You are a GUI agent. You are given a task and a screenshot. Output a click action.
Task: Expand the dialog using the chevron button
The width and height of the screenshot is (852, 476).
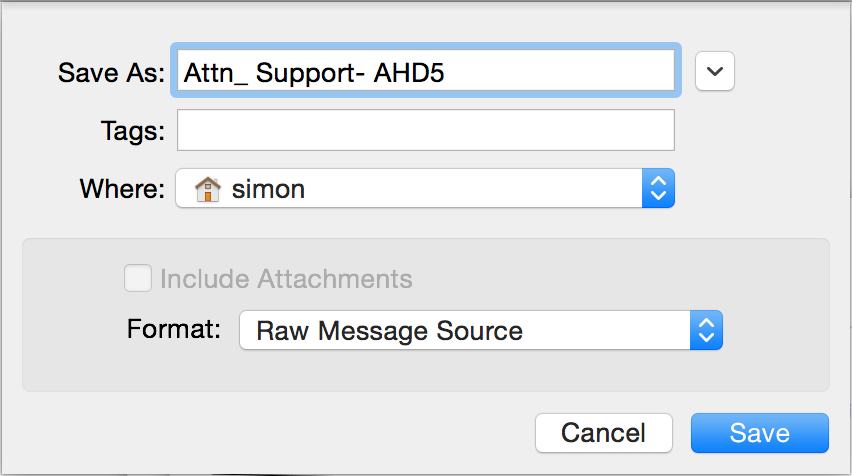715,72
